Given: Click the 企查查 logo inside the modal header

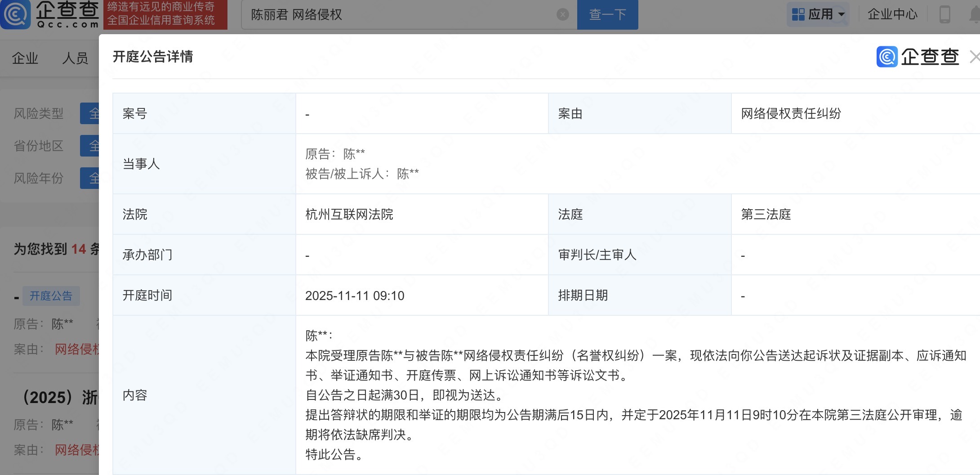Looking at the screenshot, I should tap(917, 57).
